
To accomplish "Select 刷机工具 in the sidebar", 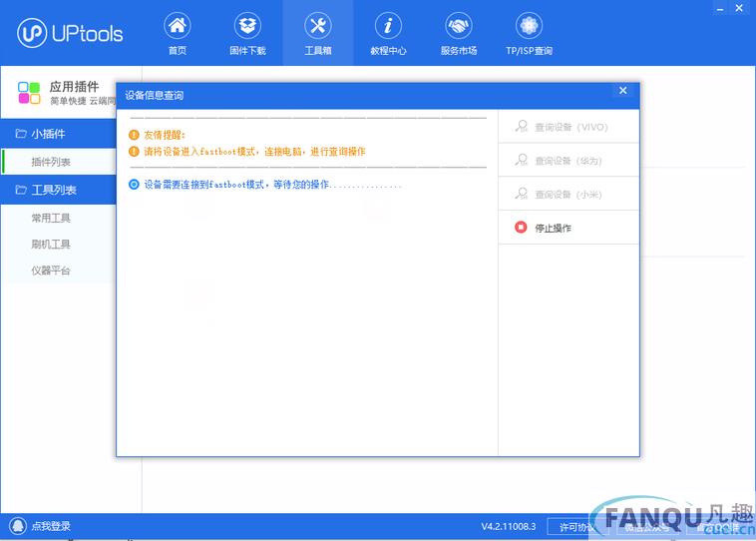I will pyautogui.click(x=51, y=244).
